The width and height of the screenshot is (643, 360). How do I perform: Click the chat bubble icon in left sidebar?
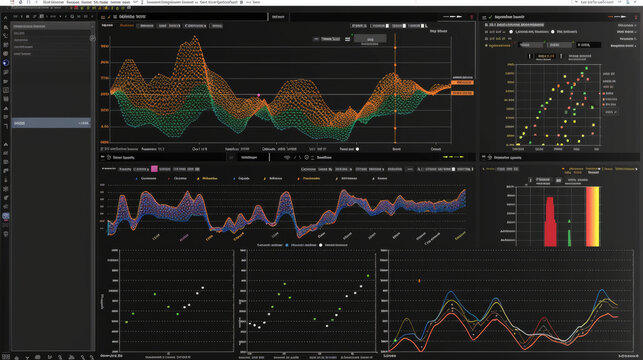click(x=5, y=54)
